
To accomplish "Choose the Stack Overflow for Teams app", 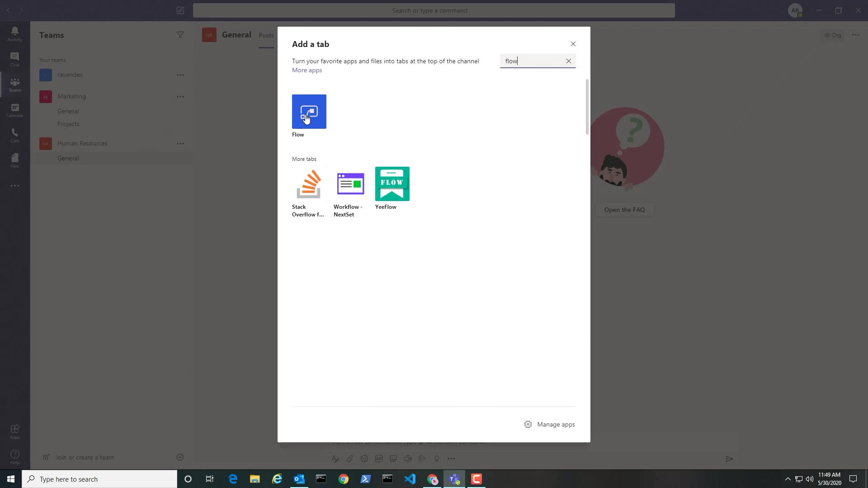I will click(309, 184).
